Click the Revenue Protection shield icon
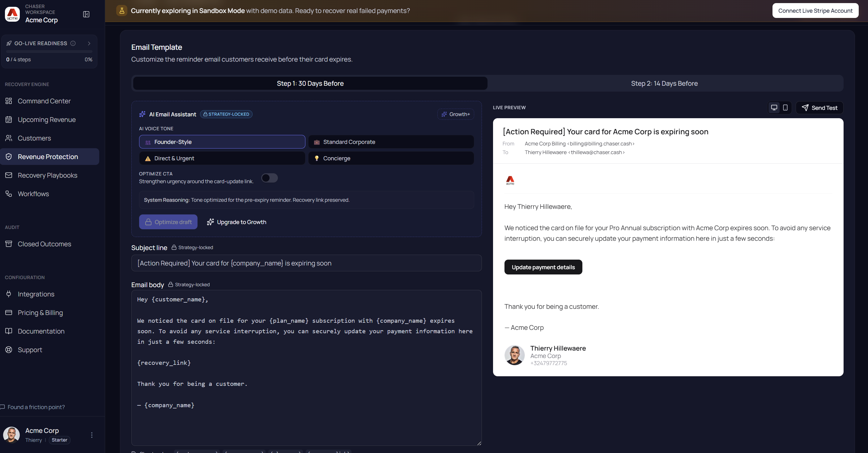 [9, 157]
